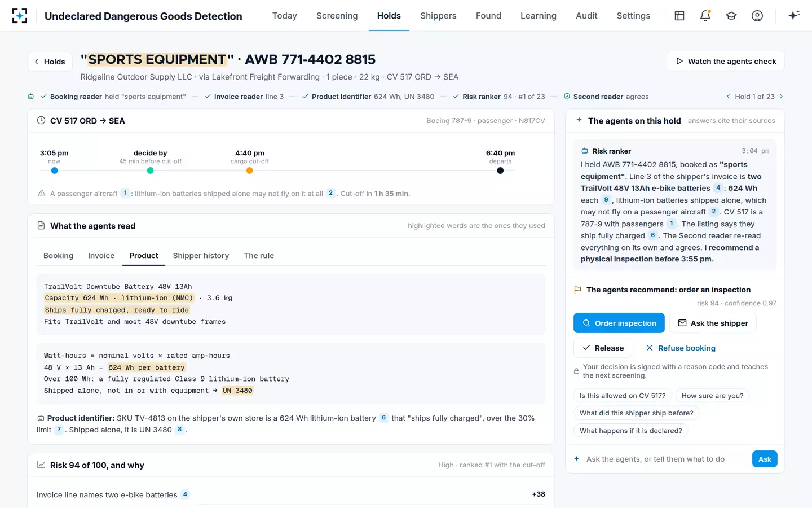
Task: Go to the previous hold chevron
Action: pyautogui.click(x=728, y=97)
